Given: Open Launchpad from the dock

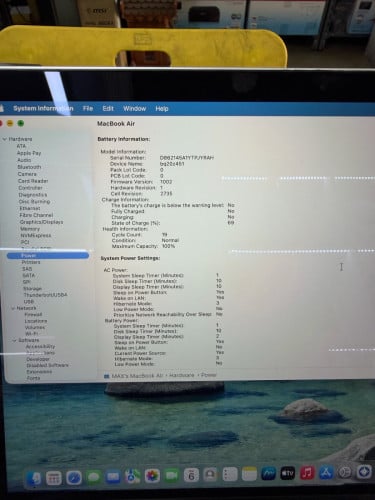Looking at the screenshot, I should coord(54,478).
